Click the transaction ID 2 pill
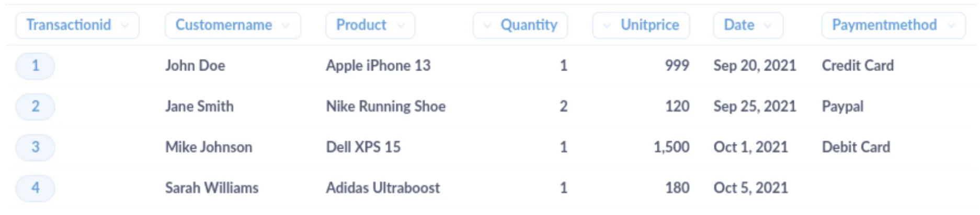The width and height of the screenshot is (980, 215). coord(35,106)
